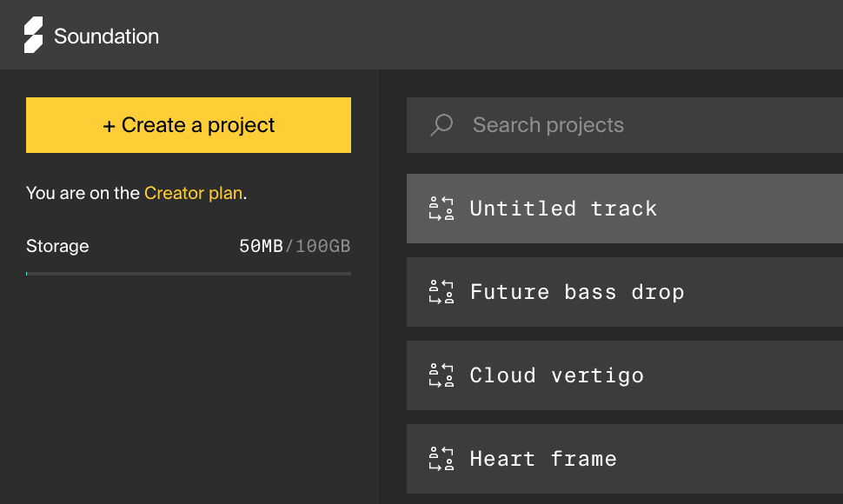Click the Soundation logo icon
The width and height of the screenshot is (843, 504).
[35, 36]
